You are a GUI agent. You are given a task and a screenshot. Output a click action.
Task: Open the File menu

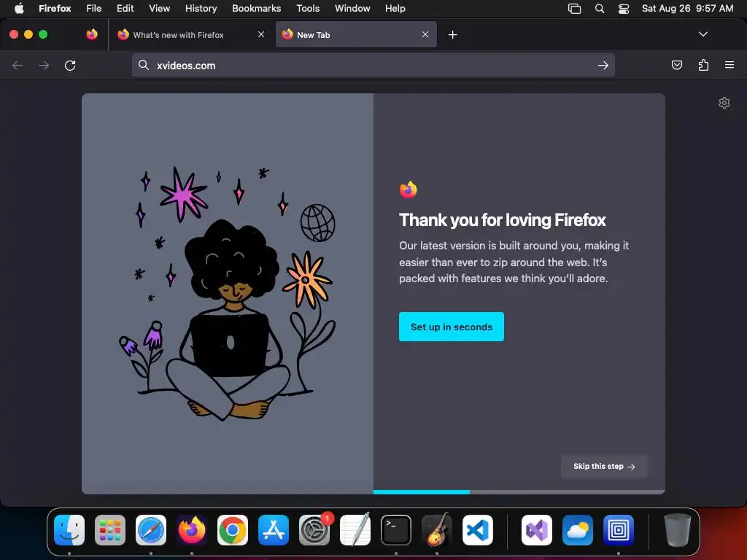click(x=93, y=8)
